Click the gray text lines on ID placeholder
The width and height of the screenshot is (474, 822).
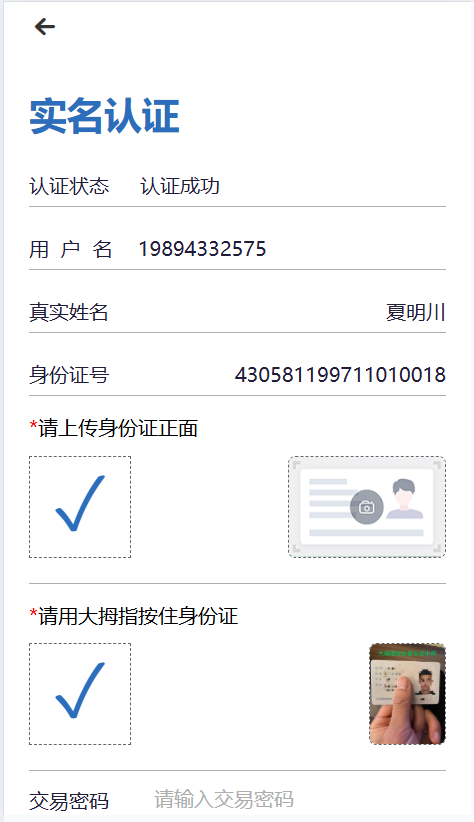pos(333,498)
